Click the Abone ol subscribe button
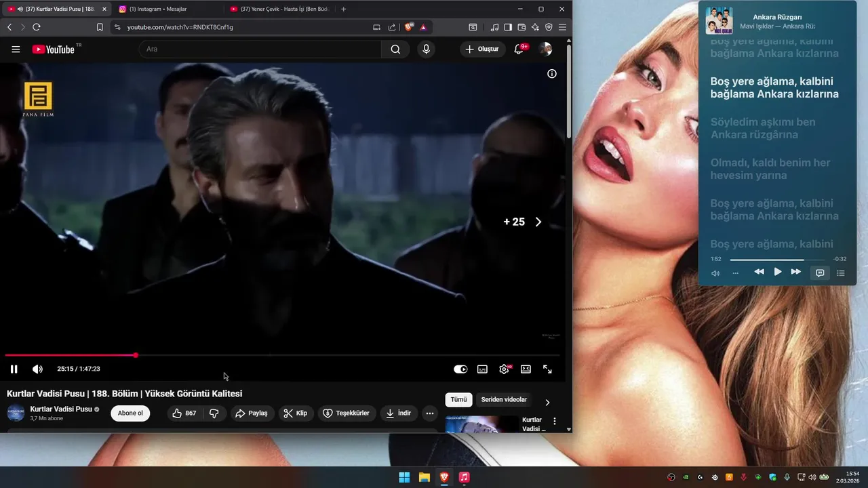Screen dimensions: 868x488 click(130, 413)
